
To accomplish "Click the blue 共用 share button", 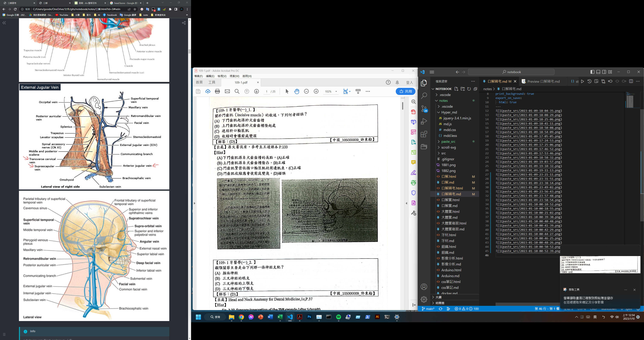I will coord(405,91).
